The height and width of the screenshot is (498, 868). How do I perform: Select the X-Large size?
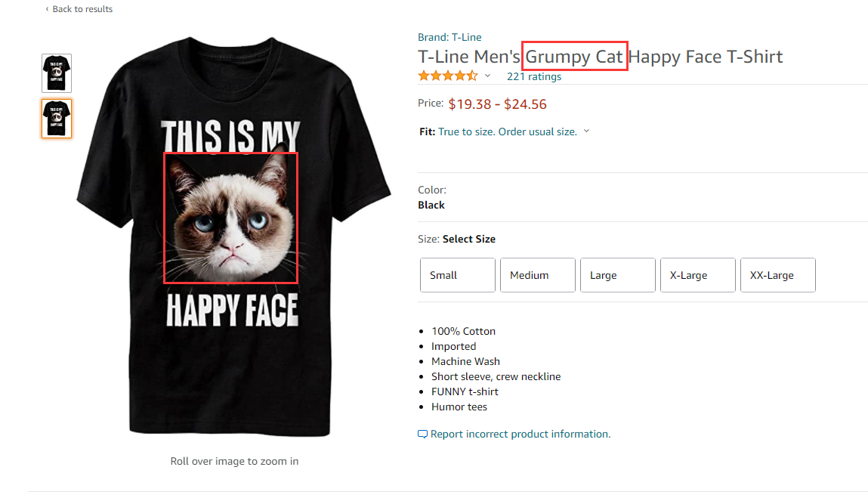[x=697, y=274]
